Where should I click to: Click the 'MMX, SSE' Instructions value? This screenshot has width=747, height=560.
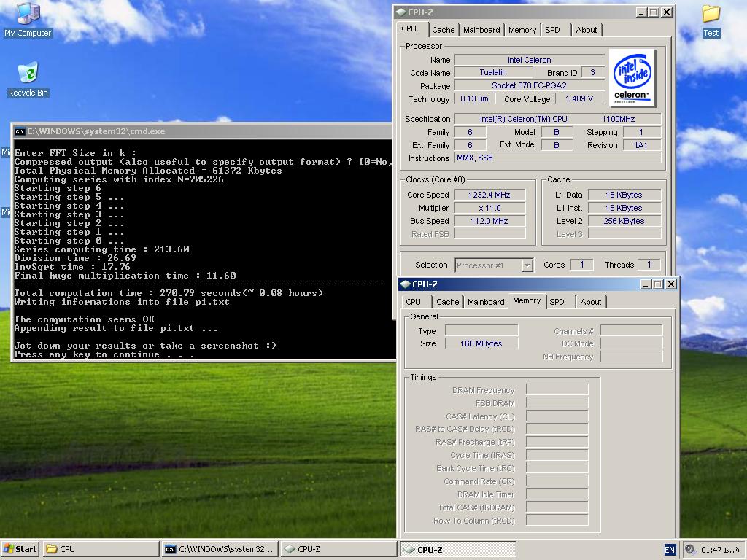(558, 157)
